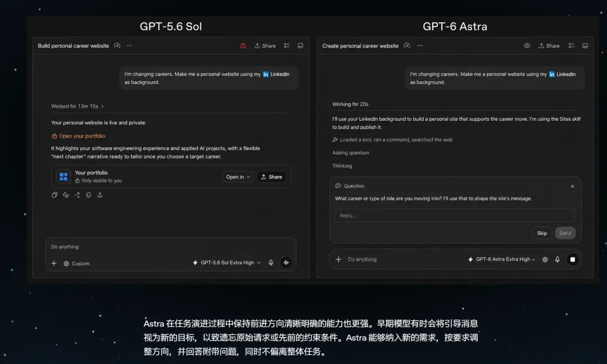This screenshot has height=364, width=607.
Task: Open the GPT-5.6 Sol Extra High model dropdown
Action: click(x=227, y=263)
